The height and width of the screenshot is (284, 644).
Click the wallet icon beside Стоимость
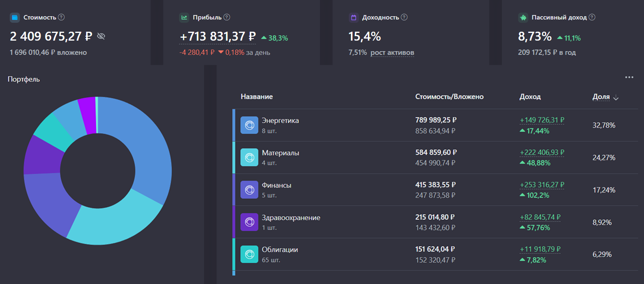15,17
